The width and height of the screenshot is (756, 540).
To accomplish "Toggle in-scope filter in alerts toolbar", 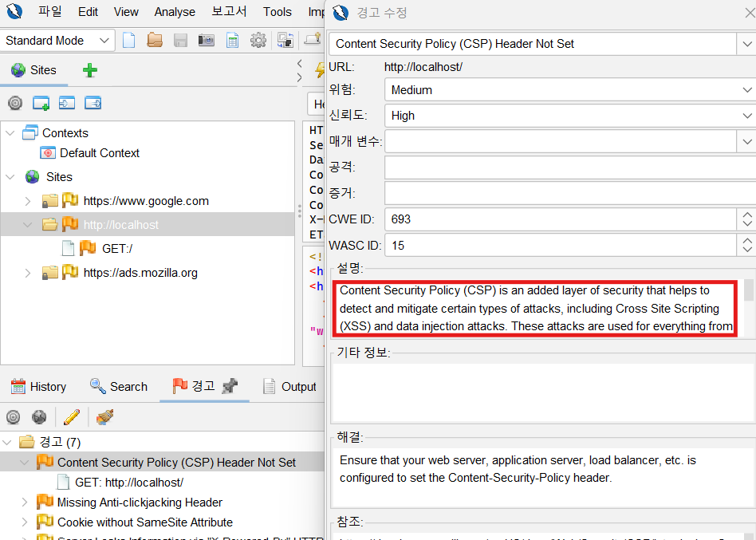I will click(13, 417).
